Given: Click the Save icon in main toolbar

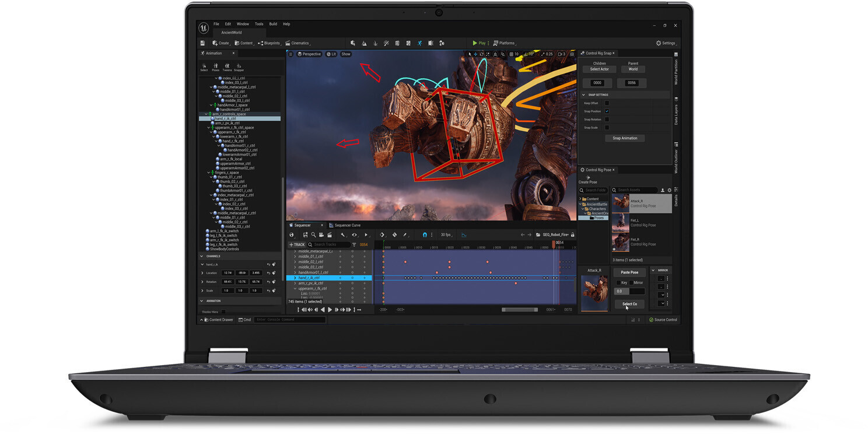Looking at the screenshot, I should pyautogui.click(x=202, y=43).
